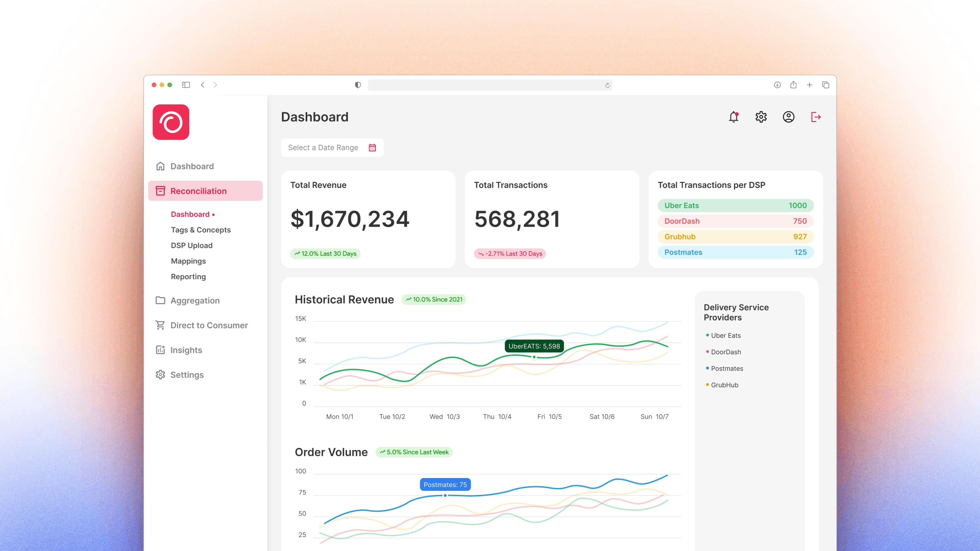Click the Aggregation folder icon

coord(160,300)
